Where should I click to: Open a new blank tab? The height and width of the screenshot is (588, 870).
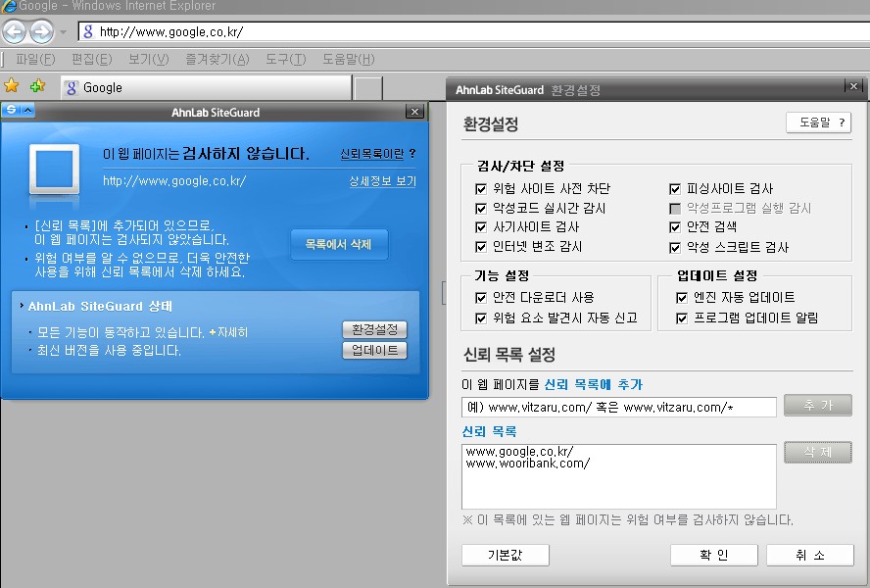pos(368,88)
